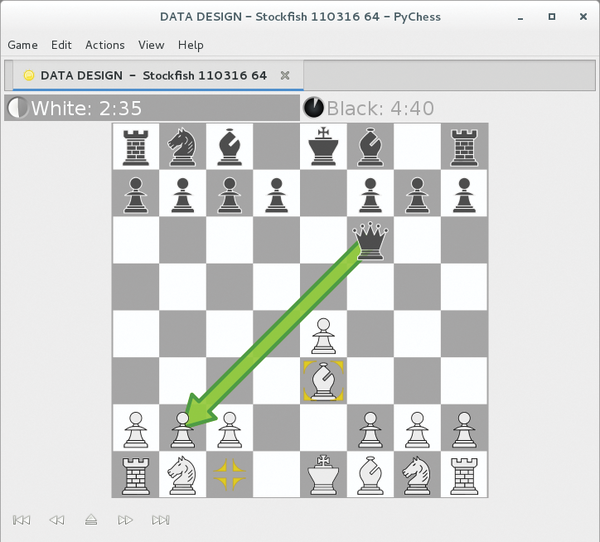Select the black rook on a8
Image resolution: width=600 pixels, height=542 pixels.
click(x=136, y=147)
